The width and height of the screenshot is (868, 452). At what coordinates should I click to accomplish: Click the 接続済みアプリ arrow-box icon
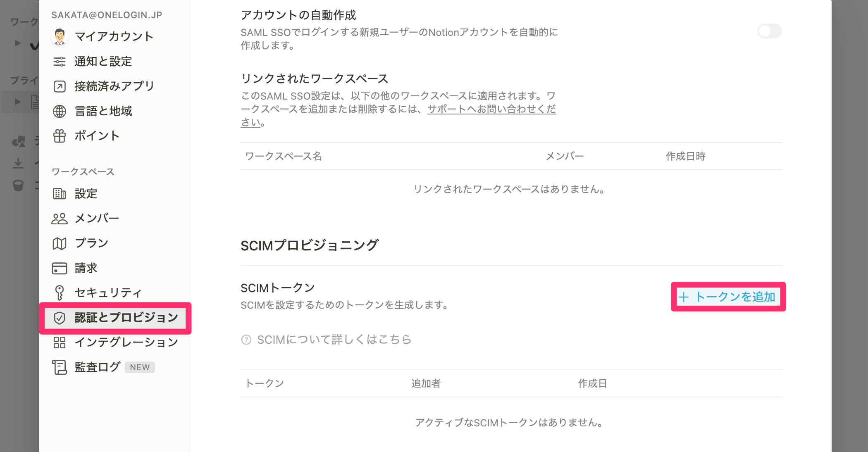[60, 86]
